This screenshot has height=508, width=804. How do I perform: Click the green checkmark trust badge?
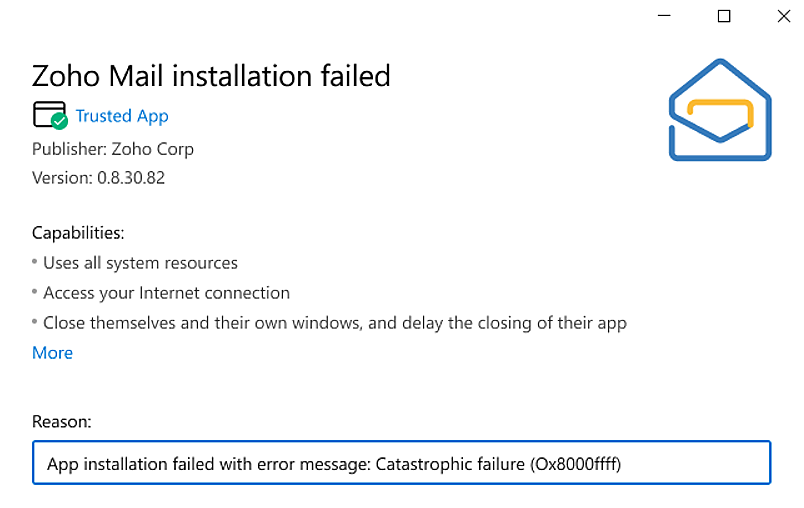tap(60, 122)
